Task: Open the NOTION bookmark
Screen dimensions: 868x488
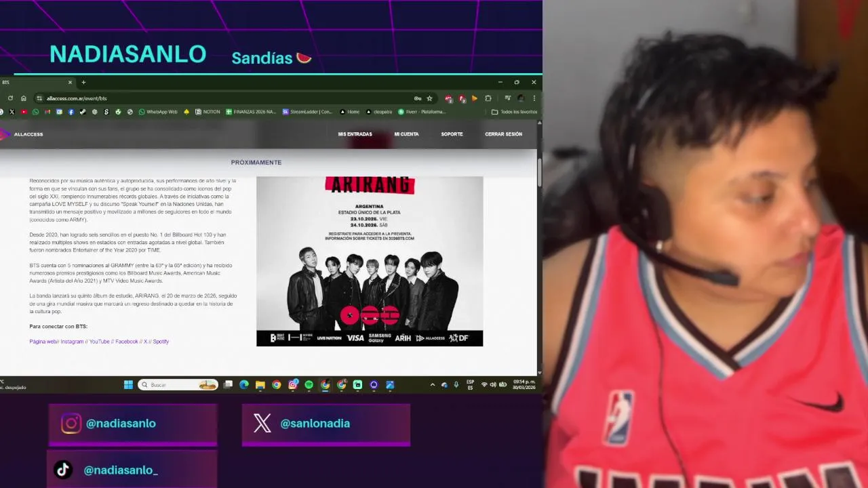Action: 208,112
